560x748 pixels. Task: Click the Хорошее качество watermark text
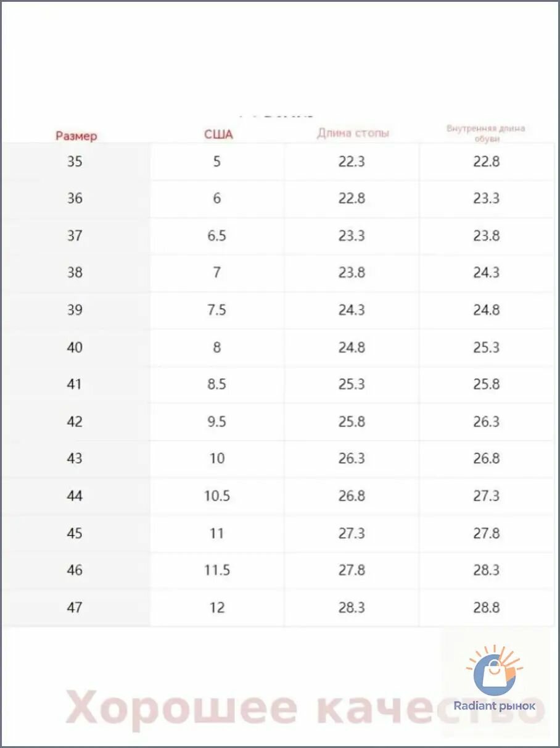(305, 708)
